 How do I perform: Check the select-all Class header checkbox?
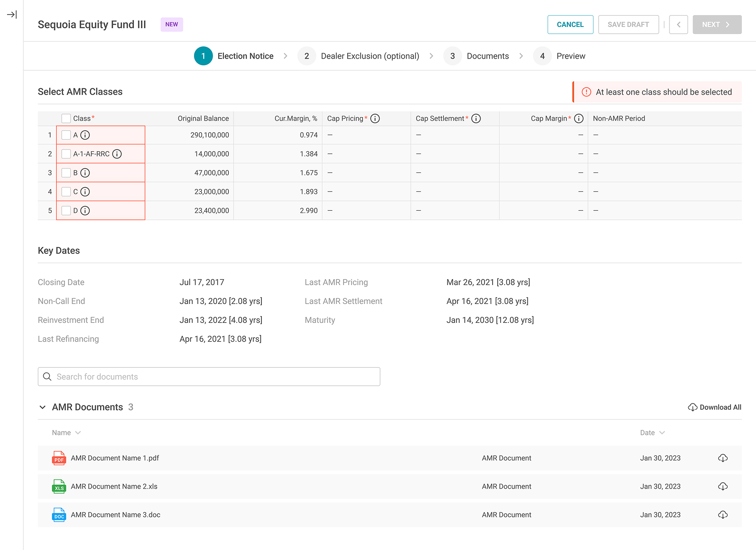(66, 119)
